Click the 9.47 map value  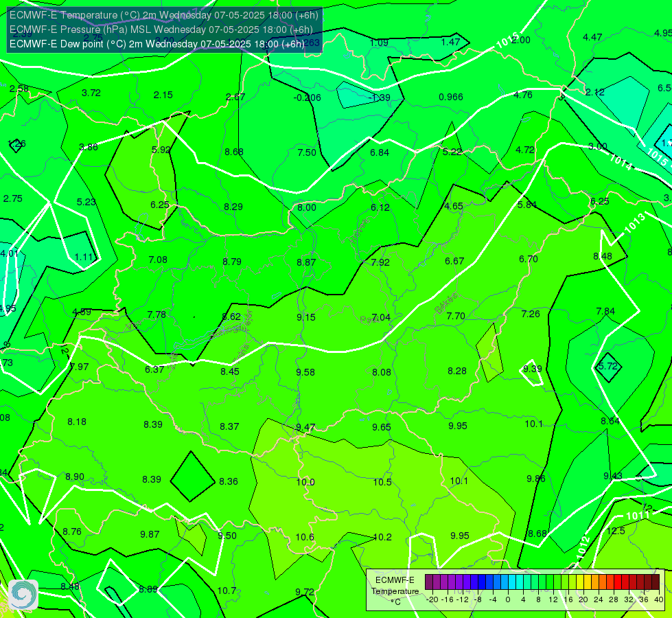click(305, 427)
